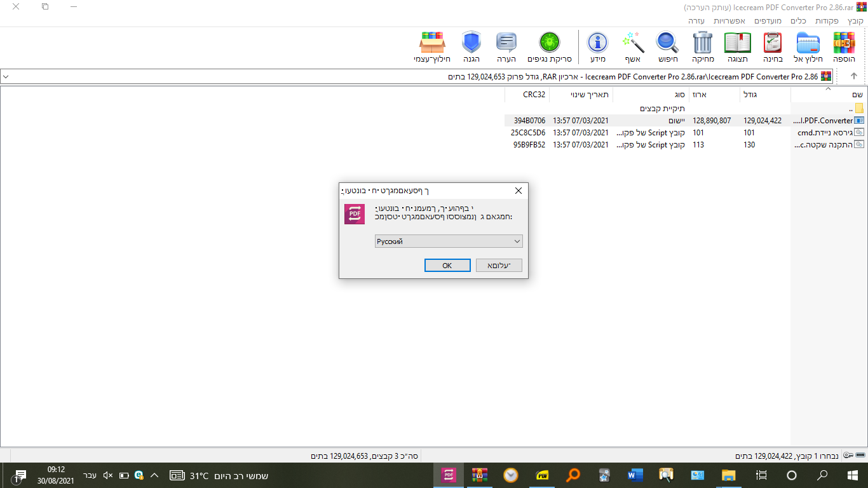Confirm the language dialog with OK
Image resolution: width=868 pixels, height=488 pixels.
pos(447,266)
